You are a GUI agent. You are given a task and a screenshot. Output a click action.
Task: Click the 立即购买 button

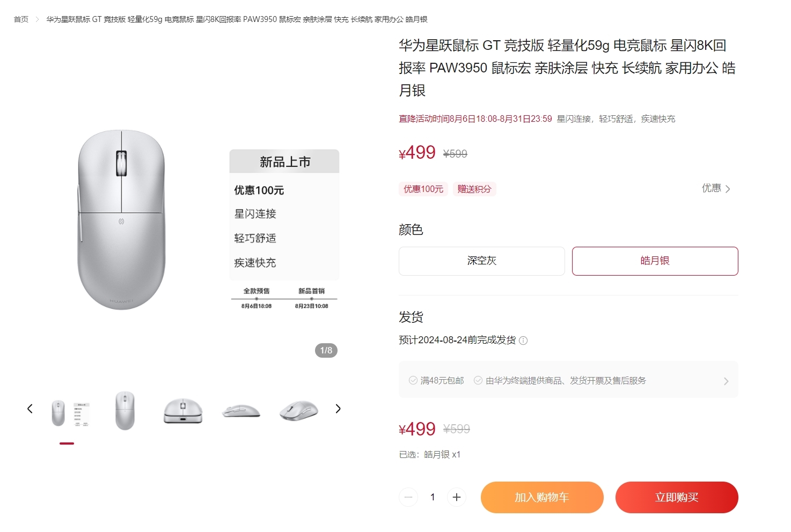coord(677,497)
